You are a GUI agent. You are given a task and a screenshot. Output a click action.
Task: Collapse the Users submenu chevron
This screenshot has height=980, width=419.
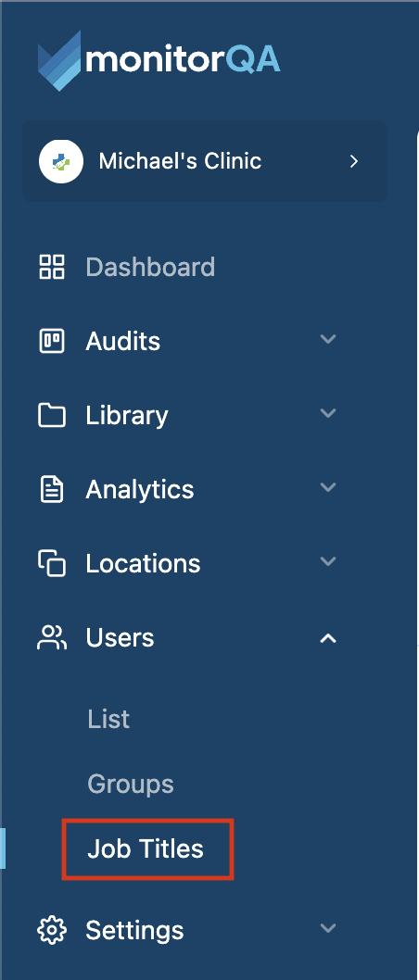[x=328, y=638]
